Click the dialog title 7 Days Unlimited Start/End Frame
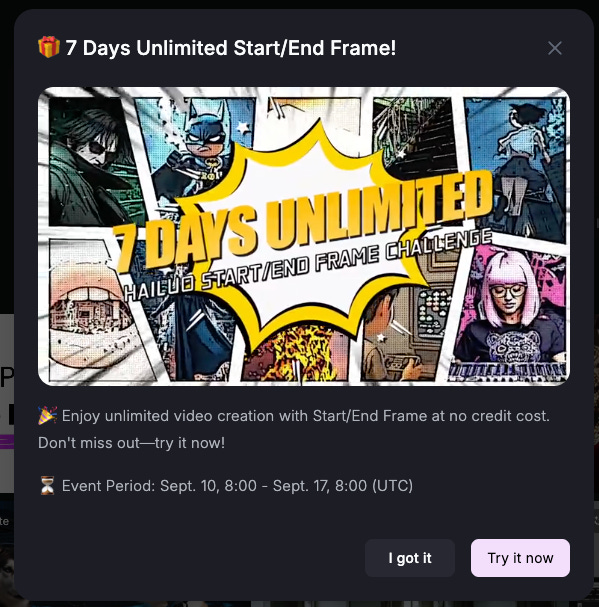599x607 pixels. click(231, 48)
